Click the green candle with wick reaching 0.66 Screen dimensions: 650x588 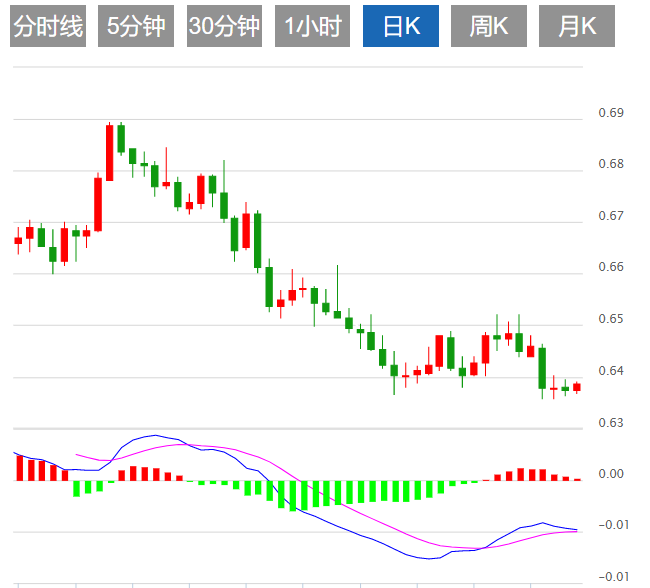(337, 292)
